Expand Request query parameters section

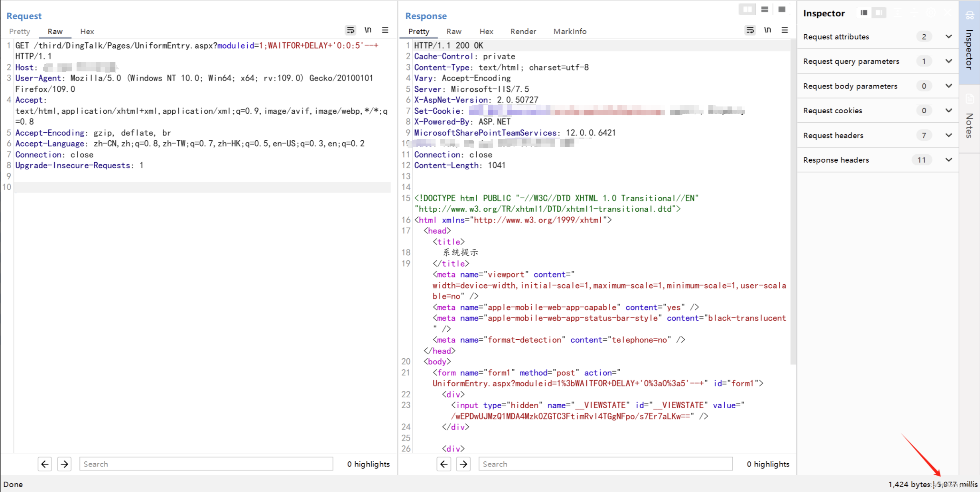pyautogui.click(x=948, y=61)
